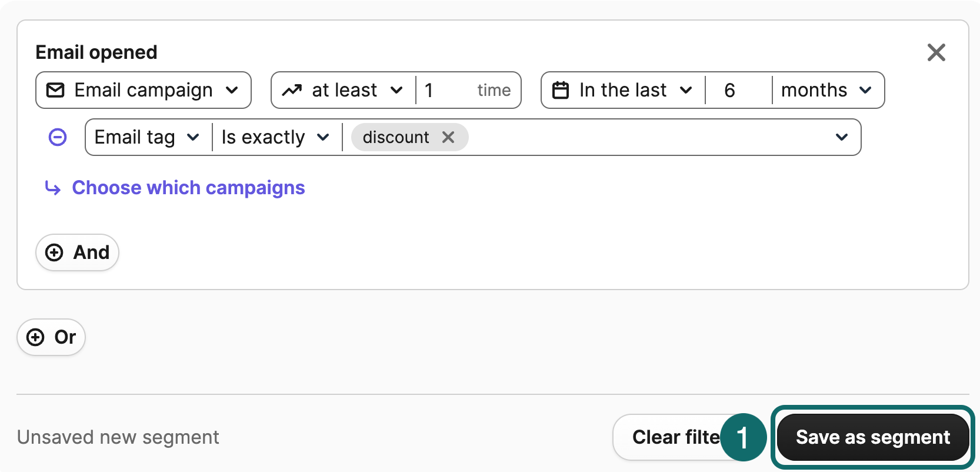
Task: Open the Email tag property dropdown
Action: (148, 137)
